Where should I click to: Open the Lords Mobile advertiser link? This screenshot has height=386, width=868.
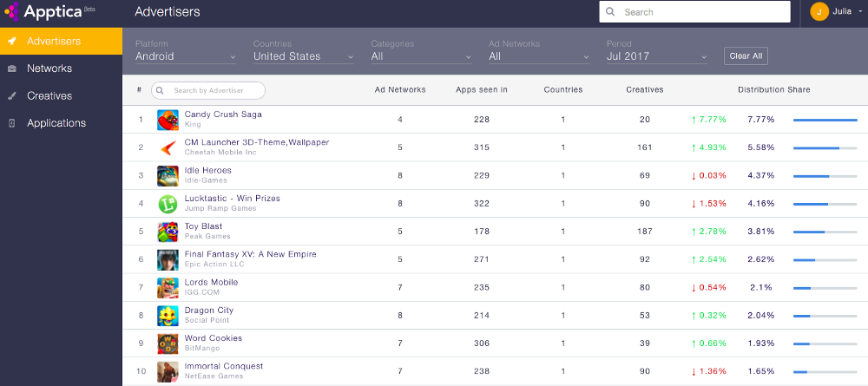click(212, 283)
